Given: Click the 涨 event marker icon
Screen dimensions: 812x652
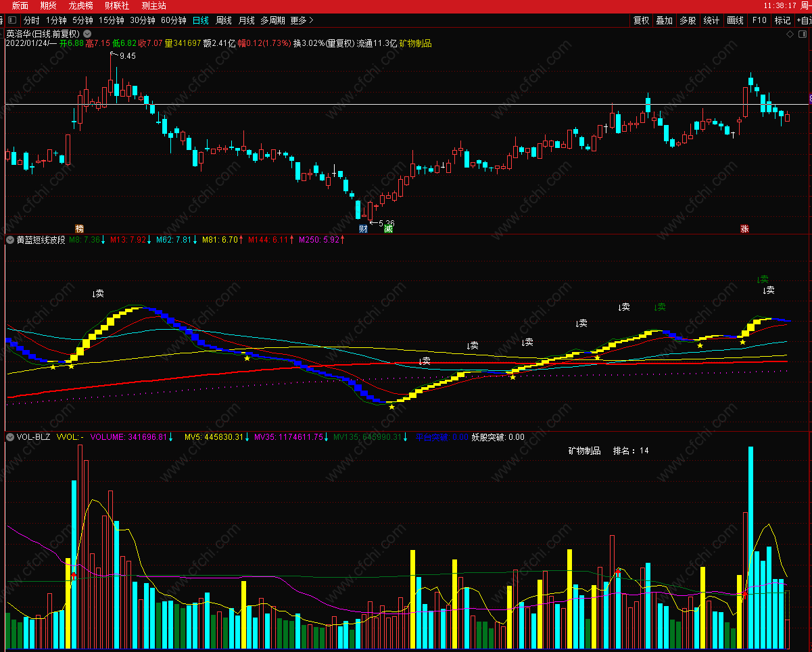Looking at the screenshot, I should pos(744,228).
